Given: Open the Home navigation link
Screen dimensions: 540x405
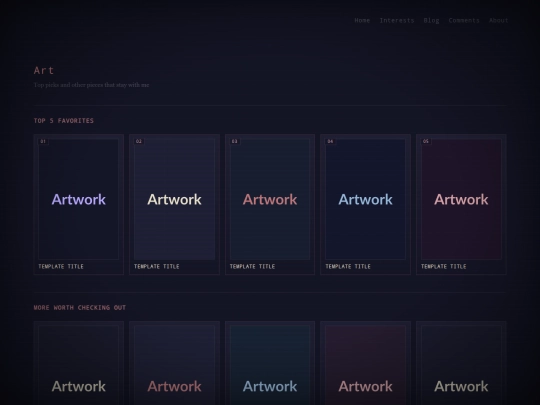Looking at the screenshot, I should click(x=362, y=20).
